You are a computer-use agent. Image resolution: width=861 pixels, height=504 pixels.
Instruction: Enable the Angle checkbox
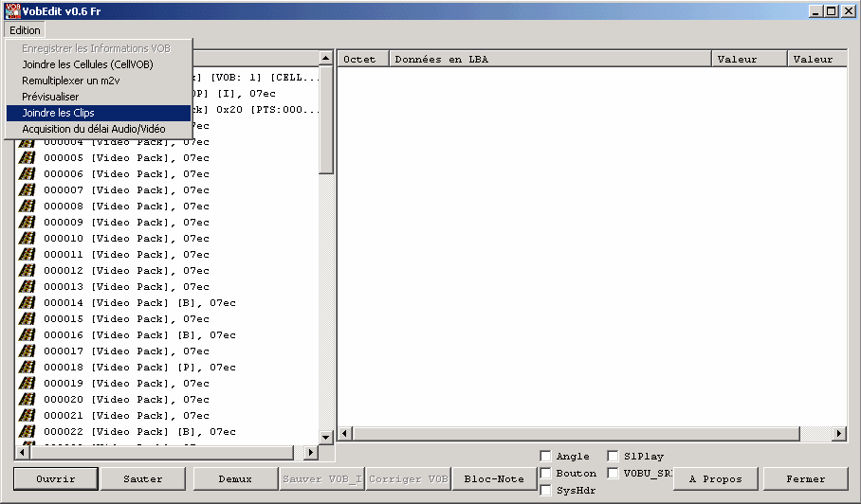tap(545, 457)
